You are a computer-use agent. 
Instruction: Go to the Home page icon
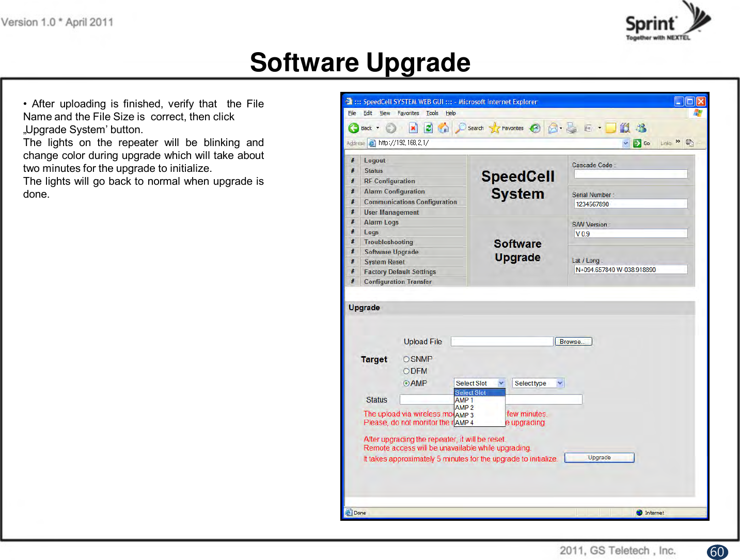pos(443,128)
